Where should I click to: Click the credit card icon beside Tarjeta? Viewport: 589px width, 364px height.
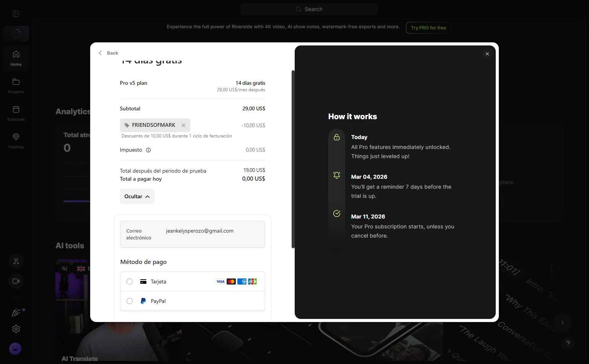coord(143,281)
